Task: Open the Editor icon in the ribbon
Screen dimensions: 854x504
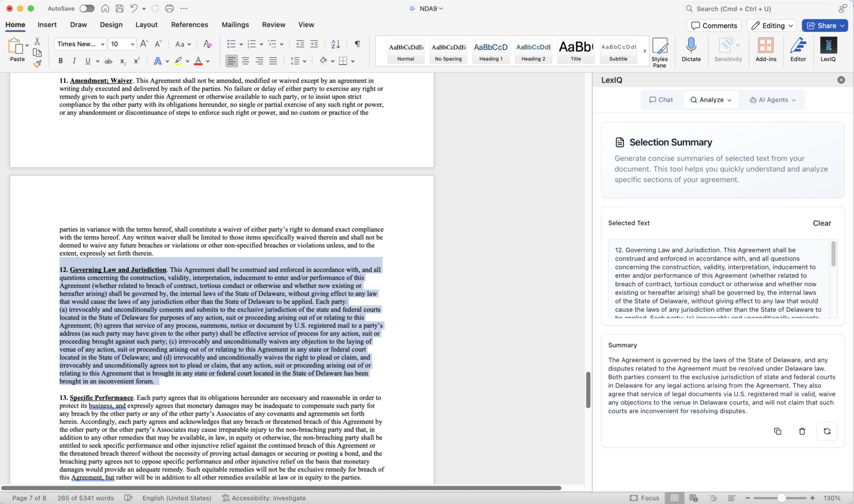Action: click(x=798, y=50)
